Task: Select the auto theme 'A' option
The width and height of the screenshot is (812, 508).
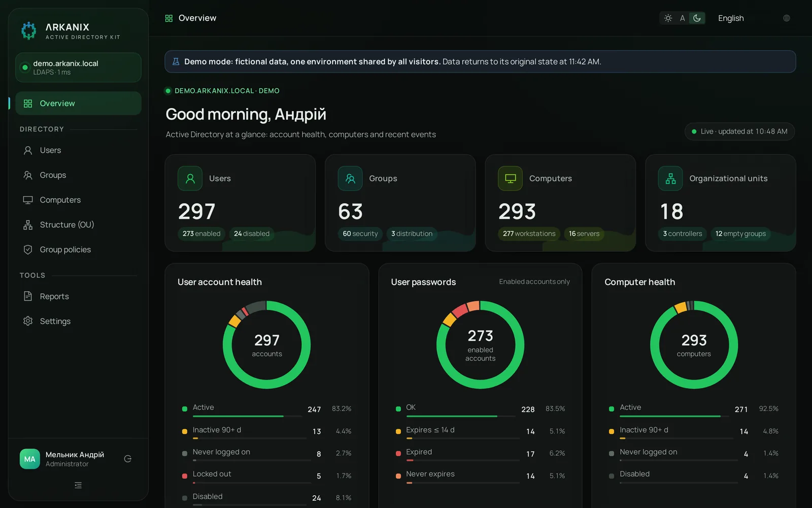Action: pyautogui.click(x=683, y=18)
